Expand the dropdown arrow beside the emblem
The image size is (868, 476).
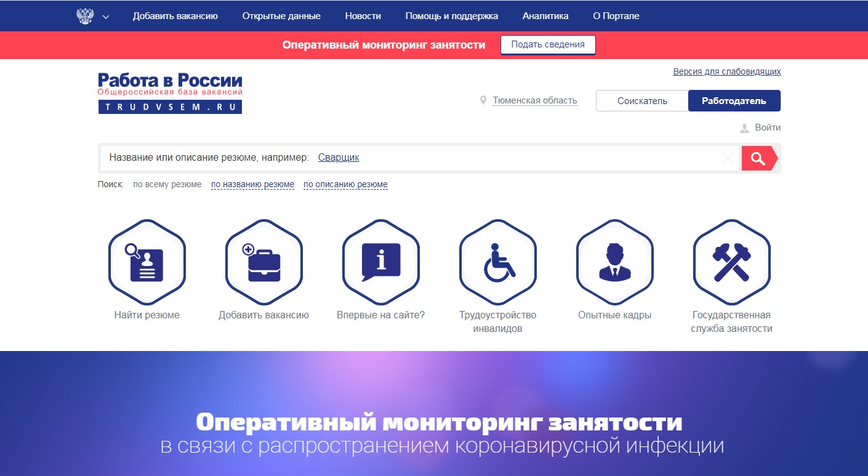pyautogui.click(x=106, y=17)
